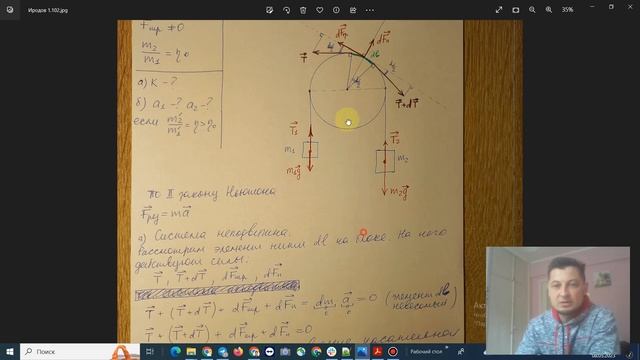Viewport: 640px width, 360px height.
Task: Open the three-dots more options menu
Action: (x=370, y=10)
